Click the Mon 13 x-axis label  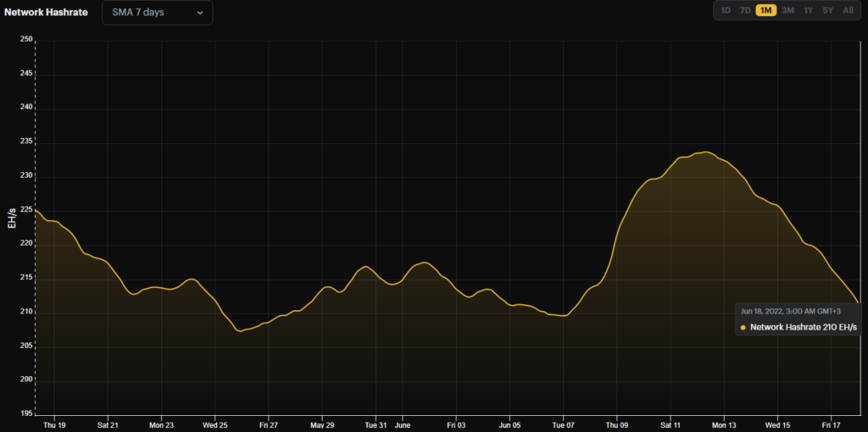[724, 424]
